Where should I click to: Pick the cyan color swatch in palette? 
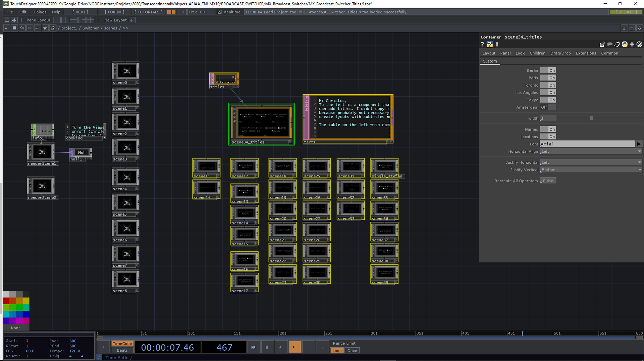[x=6, y=314]
